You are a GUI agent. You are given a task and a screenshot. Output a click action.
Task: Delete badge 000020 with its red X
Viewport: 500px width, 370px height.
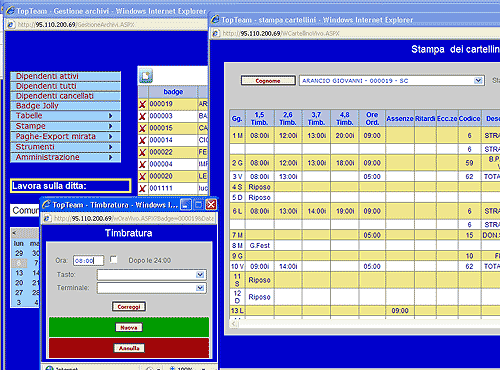click(x=143, y=176)
